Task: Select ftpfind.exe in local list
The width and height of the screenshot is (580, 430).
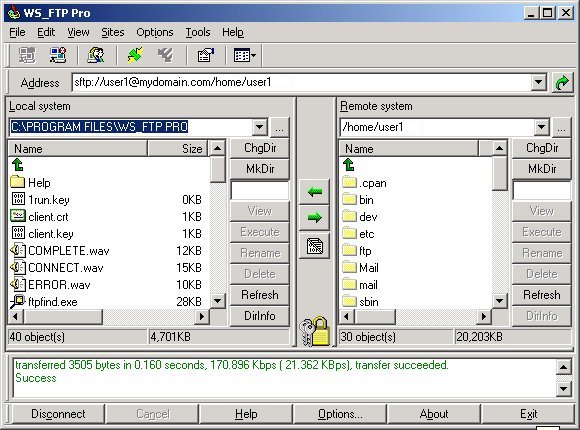Action: 44,302
